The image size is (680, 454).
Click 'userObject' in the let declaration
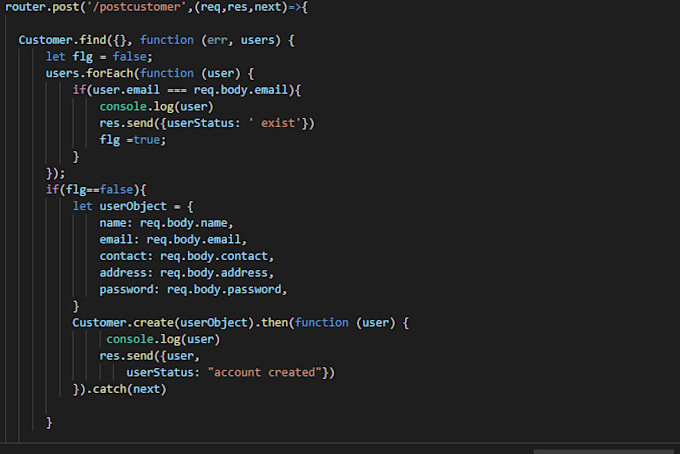tap(133, 206)
